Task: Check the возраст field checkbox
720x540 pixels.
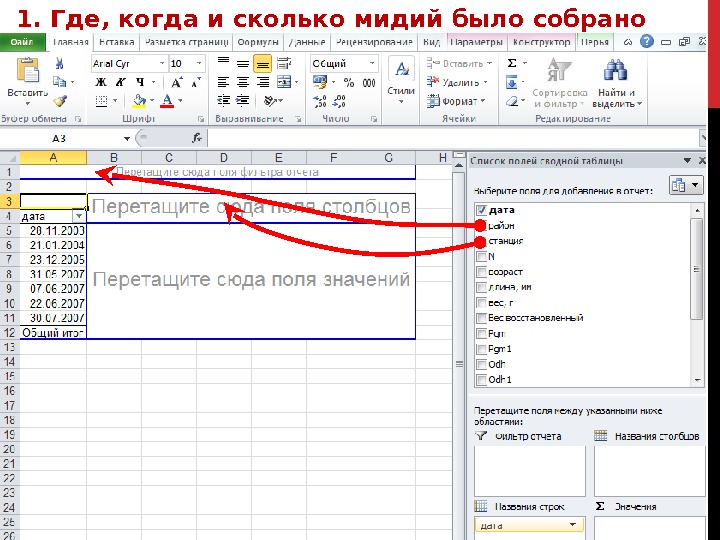Action: (481, 272)
